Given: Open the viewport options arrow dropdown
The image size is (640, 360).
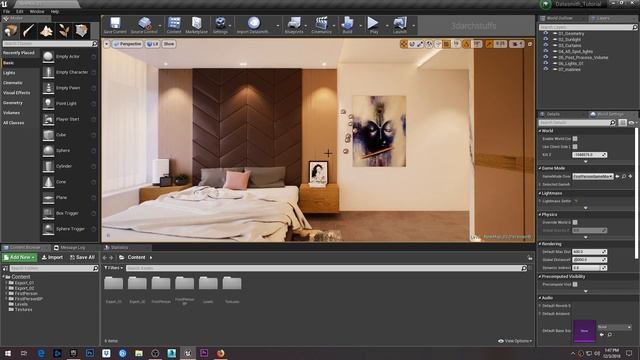Looking at the screenshot, I should (107, 44).
